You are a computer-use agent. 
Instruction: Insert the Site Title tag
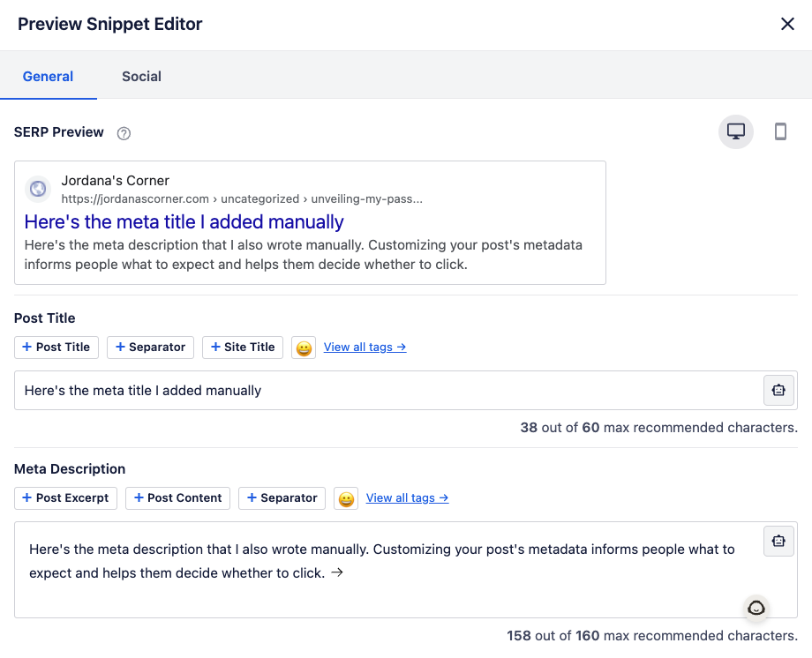pyautogui.click(x=242, y=348)
